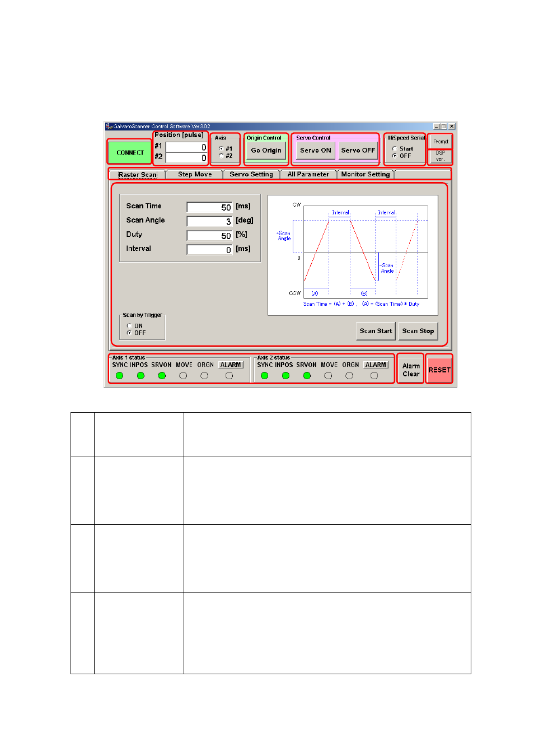Click the DSP ver. button
Image resolution: width=534 pixels, height=756 pixels.
click(x=441, y=156)
